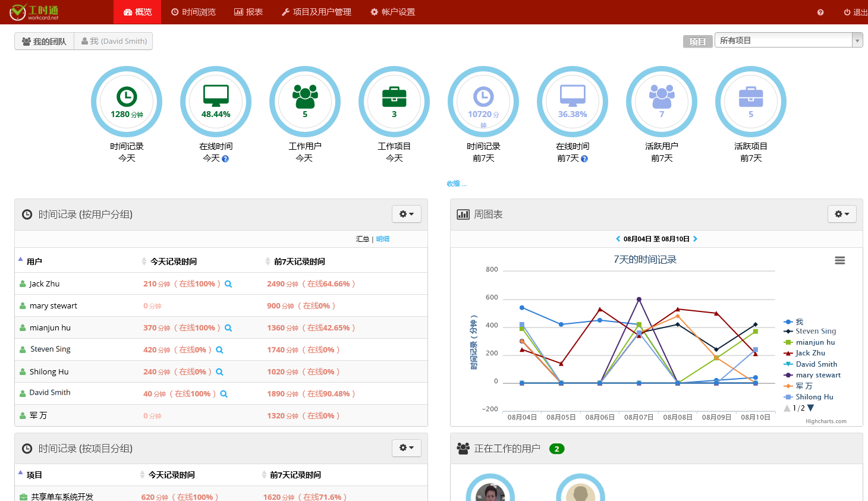The height and width of the screenshot is (501, 868).
Task: Click magnifier icon in David Smith's row
Action: coord(224,394)
